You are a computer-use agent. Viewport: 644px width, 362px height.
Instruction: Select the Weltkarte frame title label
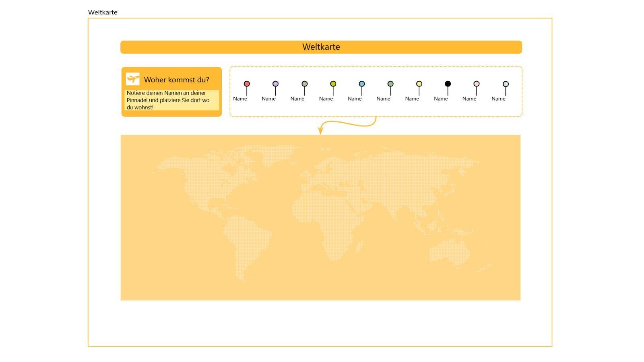pyautogui.click(x=103, y=12)
